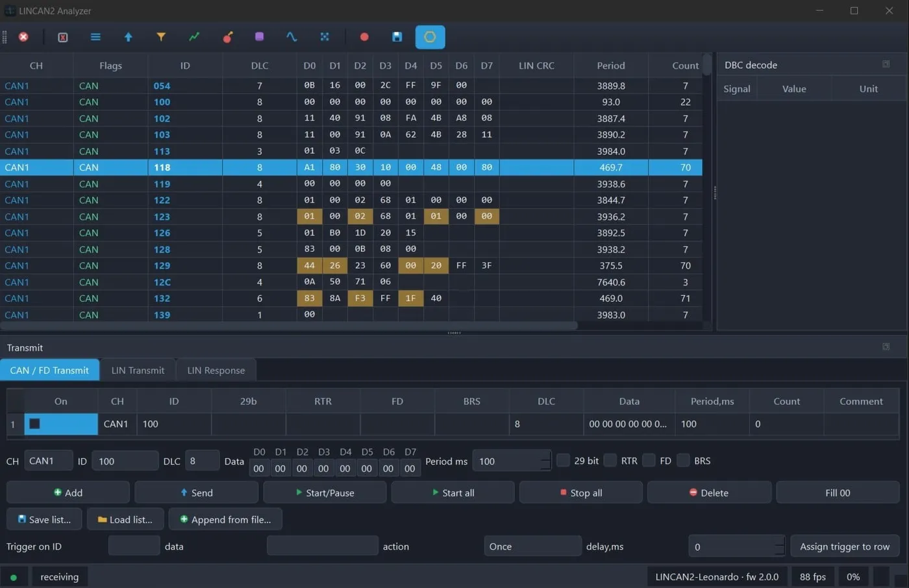Click the Fill 00 button
The height and width of the screenshot is (588, 909).
coord(838,493)
